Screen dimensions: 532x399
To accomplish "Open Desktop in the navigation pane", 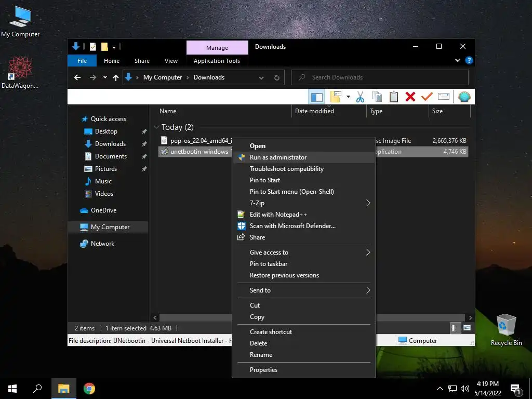I will (106, 131).
